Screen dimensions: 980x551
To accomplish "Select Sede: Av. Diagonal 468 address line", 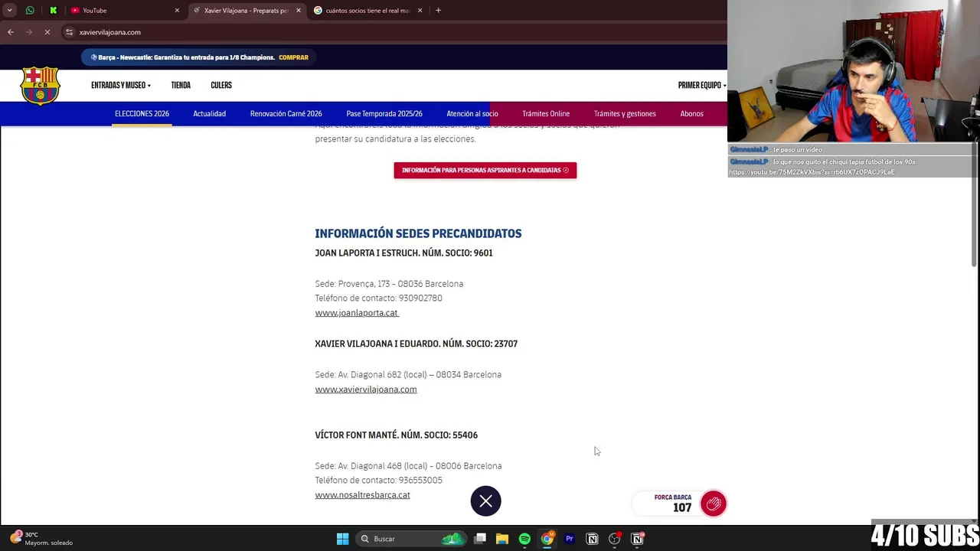I will pyautogui.click(x=408, y=466).
